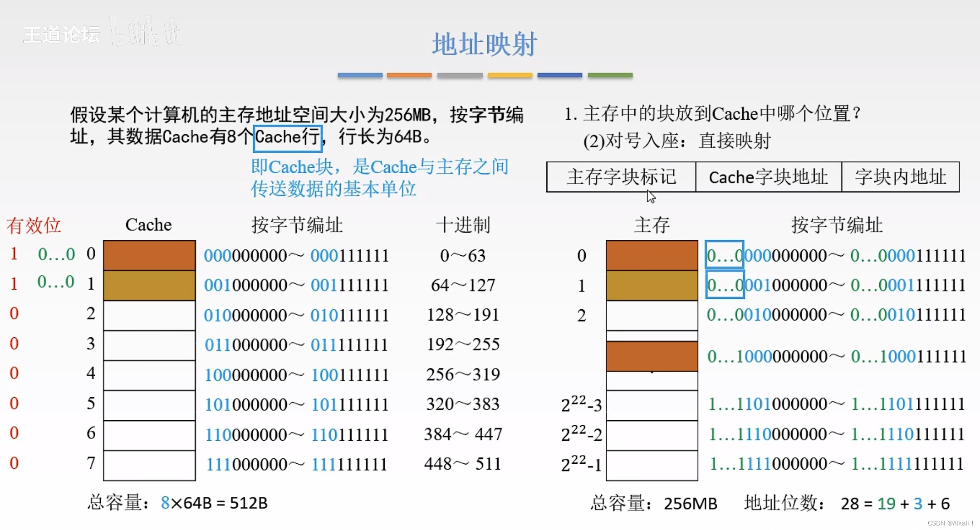This screenshot has height=530, width=980.
Task: Click the 王道论坛 watermark logo
Action: click(x=61, y=34)
